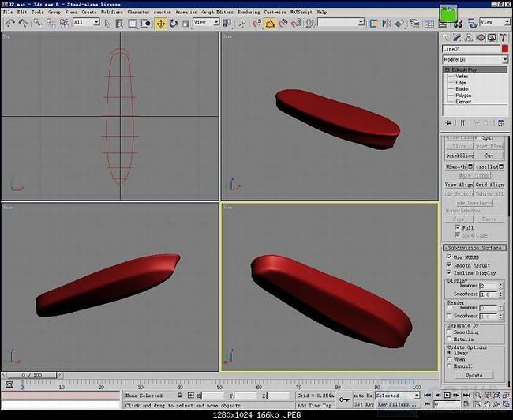Click the Unlink Selection icon

point(51,23)
